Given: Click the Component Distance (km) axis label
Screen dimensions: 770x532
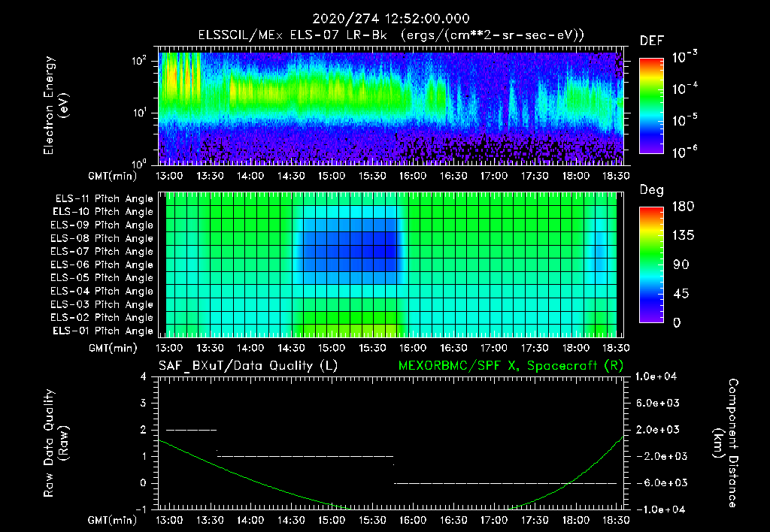Looking at the screenshot, I should click(x=726, y=443).
